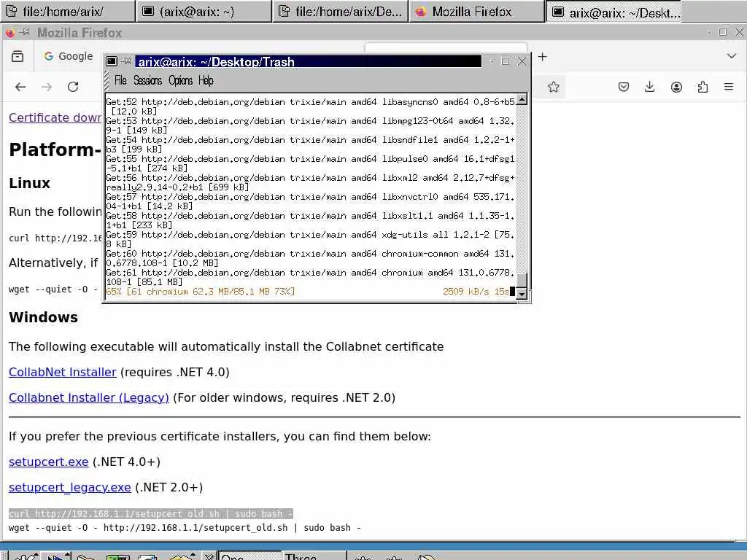Open terminal Options menu
Viewport: 747px width, 560px height.
click(181, 80)
